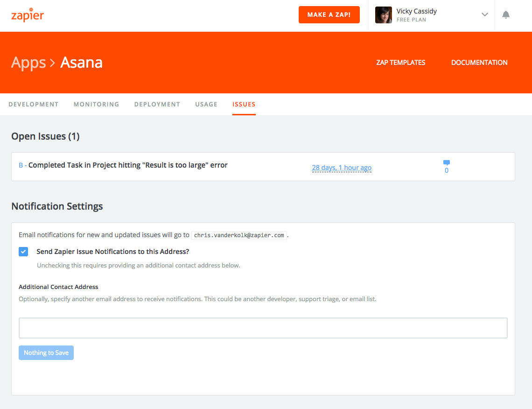The height and width of the screenshot is (409, 532).
Task: Switch to the Development tab
Action: 33,104
